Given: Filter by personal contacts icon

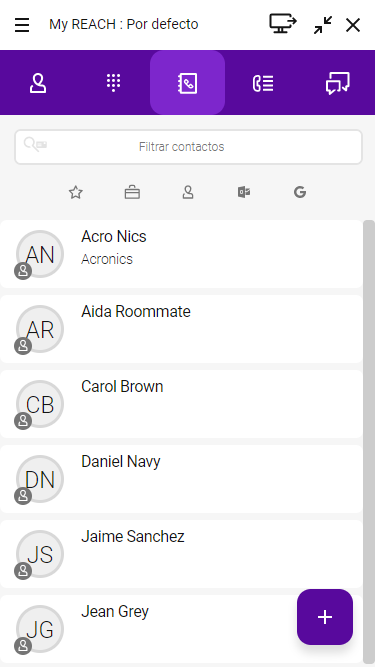Looking at the screenshot, I should coord(188,193).
